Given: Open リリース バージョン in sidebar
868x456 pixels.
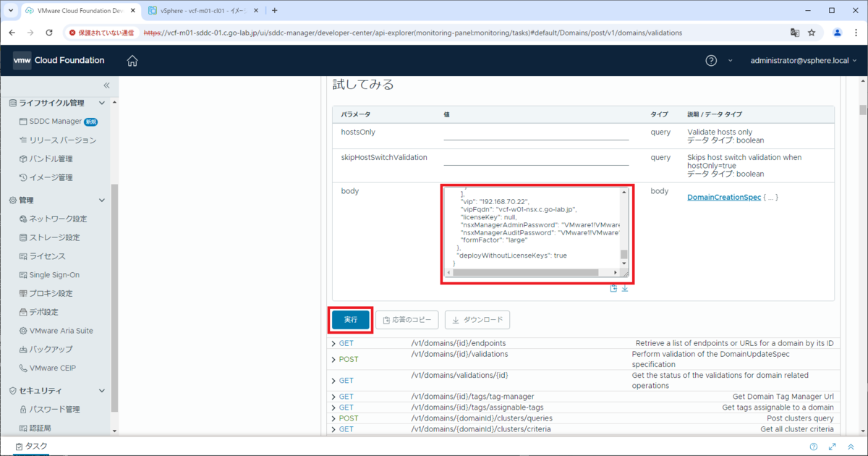Looking at the screenshot, I should [x=57, y=140].
